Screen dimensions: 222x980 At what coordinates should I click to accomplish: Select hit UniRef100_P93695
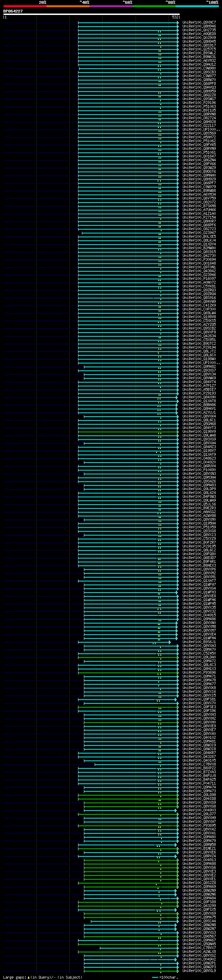click(x=199, y=826)
